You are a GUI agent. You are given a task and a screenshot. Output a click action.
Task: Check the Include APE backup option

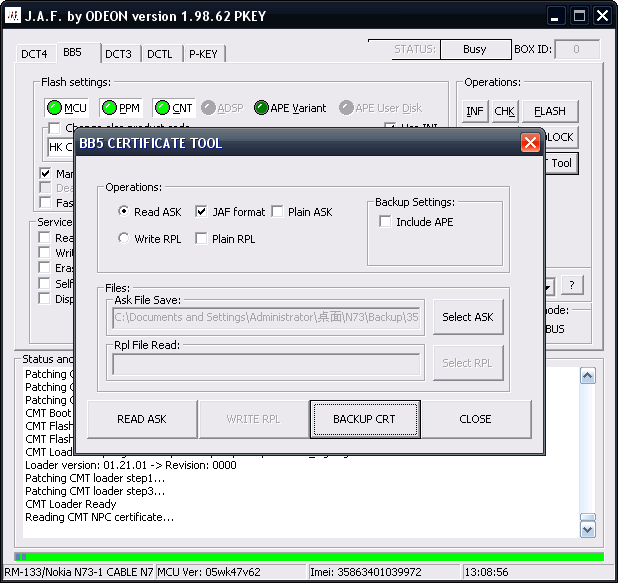(385, 221)
